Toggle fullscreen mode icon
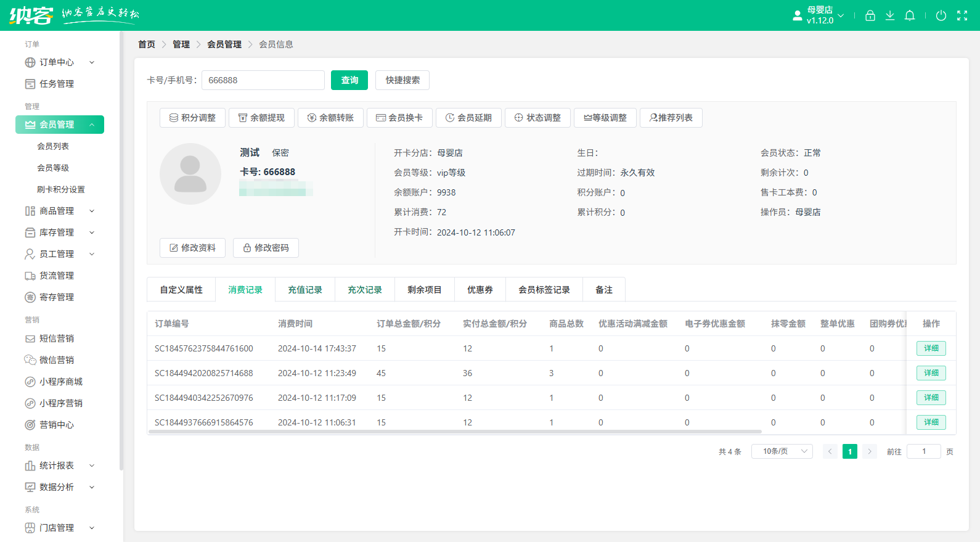Image resolution: width=980 pixels, height=542 pixels. pyautogui.click(x=962, y=15)
